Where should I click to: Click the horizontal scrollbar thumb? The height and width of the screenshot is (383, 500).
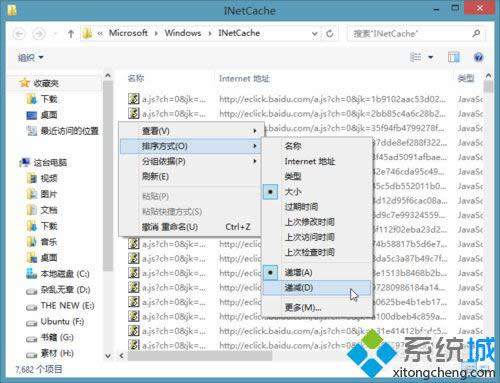[200, 356]
